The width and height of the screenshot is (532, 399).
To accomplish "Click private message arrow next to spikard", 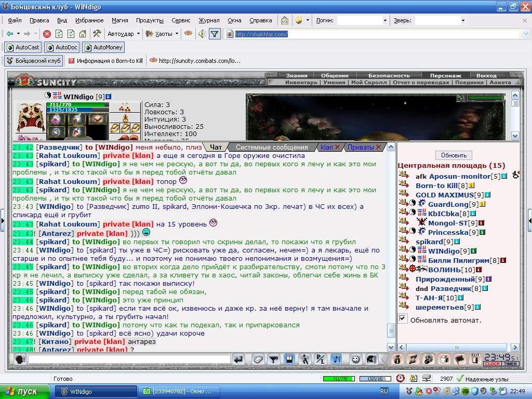I will click(404, 240).
